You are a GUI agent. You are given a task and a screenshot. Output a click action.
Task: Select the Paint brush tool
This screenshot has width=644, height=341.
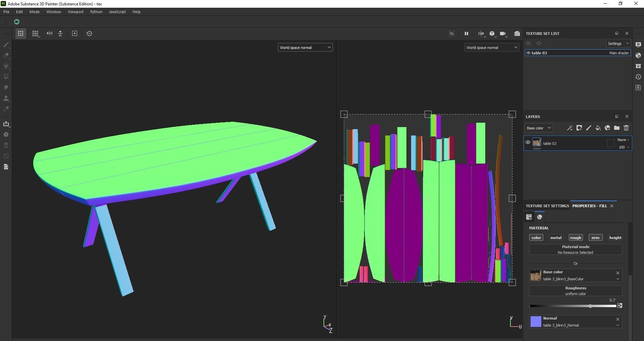6,45
